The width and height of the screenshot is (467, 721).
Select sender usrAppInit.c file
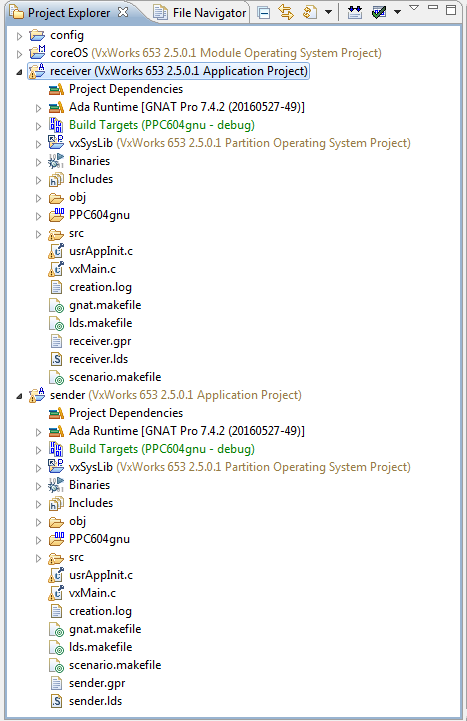pyautogui.click(x=101, y=575)
